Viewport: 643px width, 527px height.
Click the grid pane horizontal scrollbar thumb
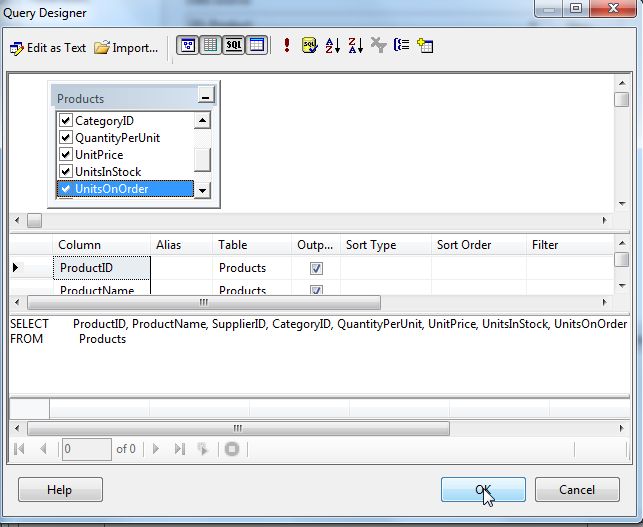click(204, 303)
